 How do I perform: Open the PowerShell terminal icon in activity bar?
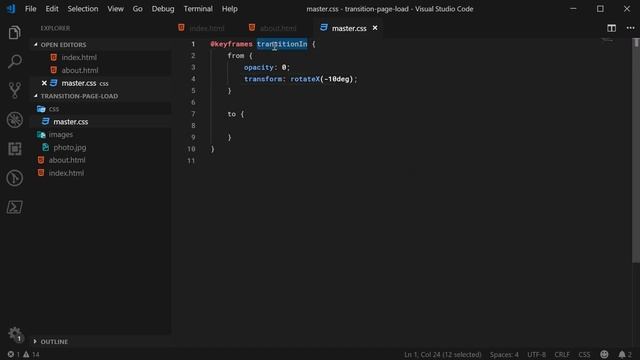click(x=14, y=207)
